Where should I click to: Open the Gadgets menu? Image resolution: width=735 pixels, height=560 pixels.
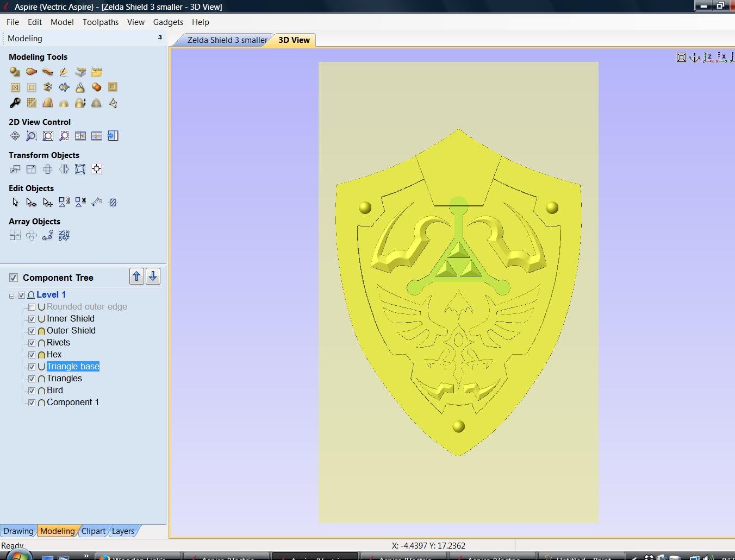(168, 22)
